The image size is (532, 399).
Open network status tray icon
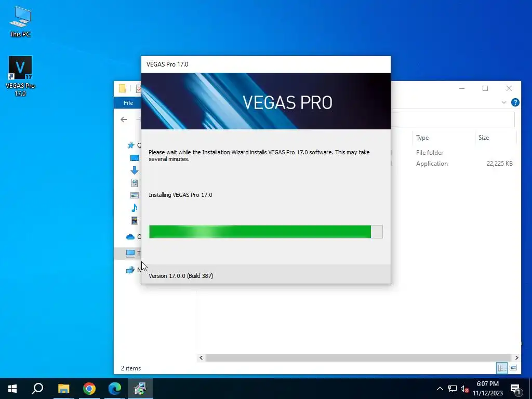point(453,389)
